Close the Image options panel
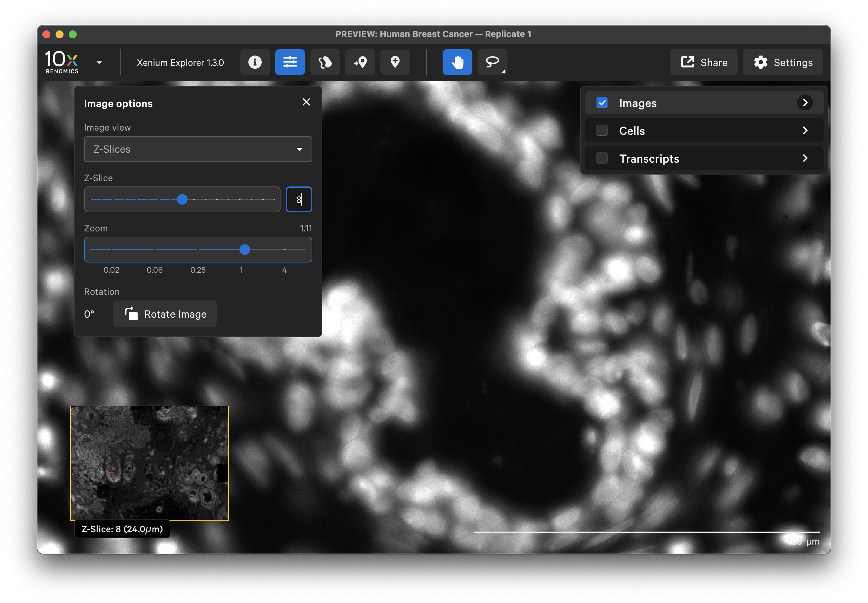Image resolution: width=868 pixels, height=603 pixels. click(306, 102)
